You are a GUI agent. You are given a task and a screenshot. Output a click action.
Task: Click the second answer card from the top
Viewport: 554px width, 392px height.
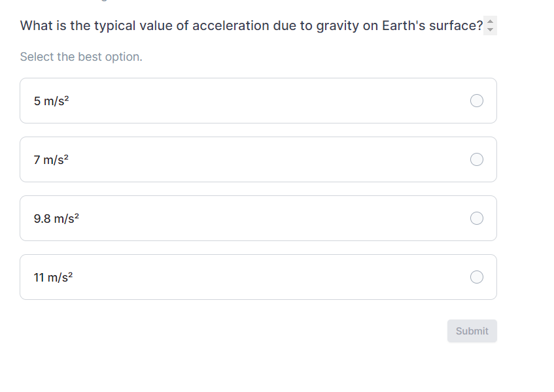coord(258,159)
